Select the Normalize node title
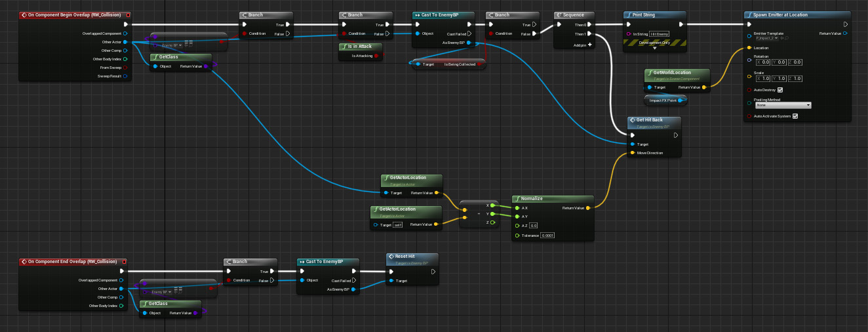 pyautogui.click(x=532, y=198)
